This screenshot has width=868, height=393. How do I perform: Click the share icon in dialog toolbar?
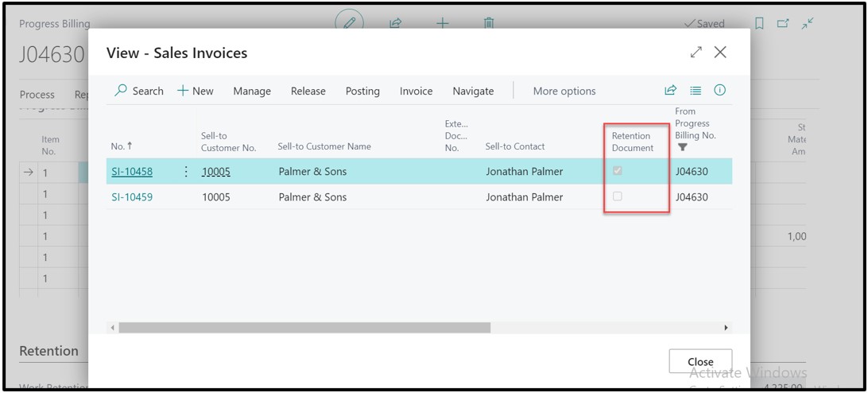(x=670, y=91)
